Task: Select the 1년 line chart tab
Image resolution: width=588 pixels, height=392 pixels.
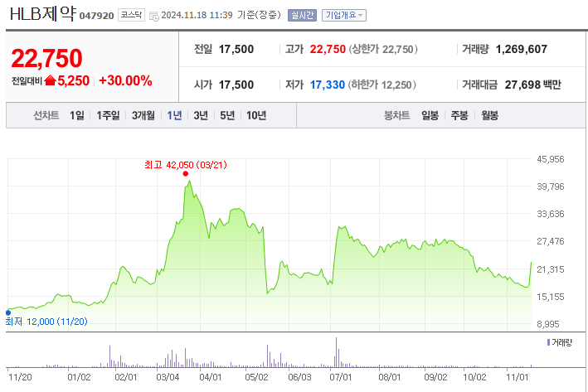Action: [x=174, y=115]
